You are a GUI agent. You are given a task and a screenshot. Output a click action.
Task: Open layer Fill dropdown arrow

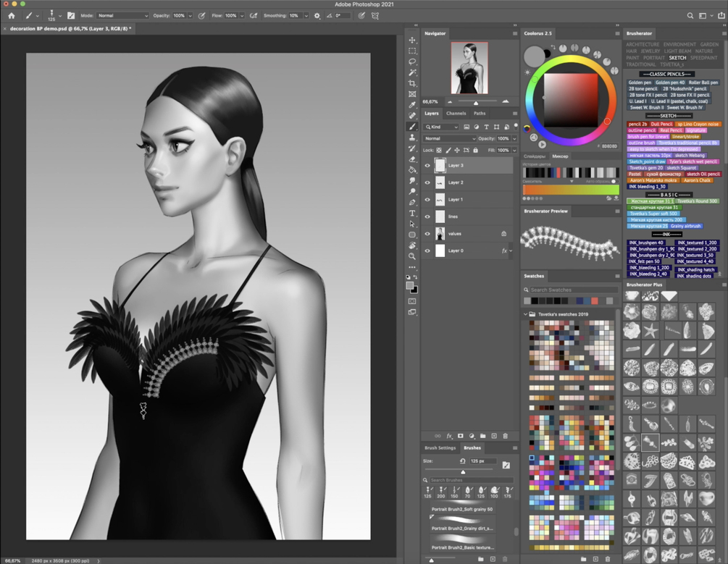[x=514, y=150]
